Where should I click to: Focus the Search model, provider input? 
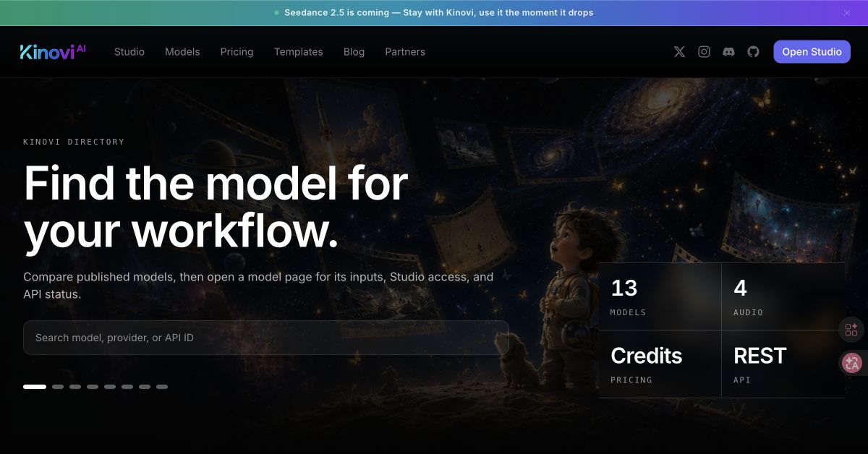[266, 338]
